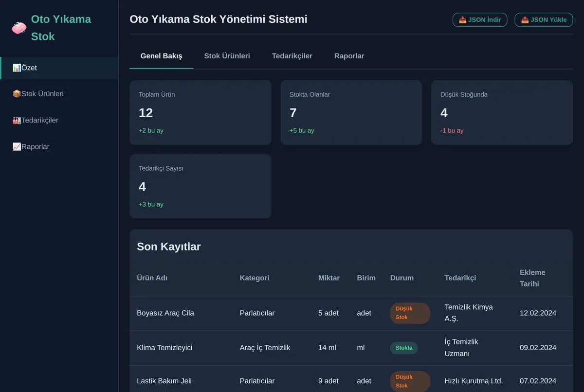Click the Toplam Ürün card
This screenshot has height=392, width=584.
[x=200, y=112]
